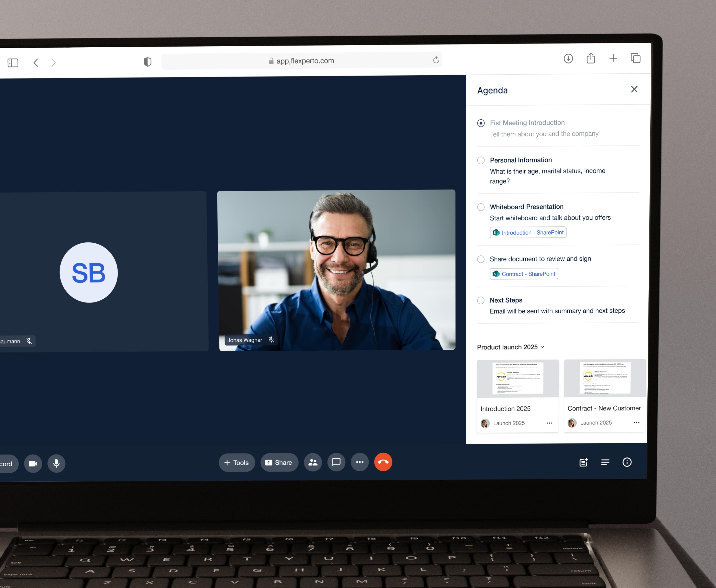
Task: Open the three-dot more options menu in toolbar
Action: coord(359,462)
